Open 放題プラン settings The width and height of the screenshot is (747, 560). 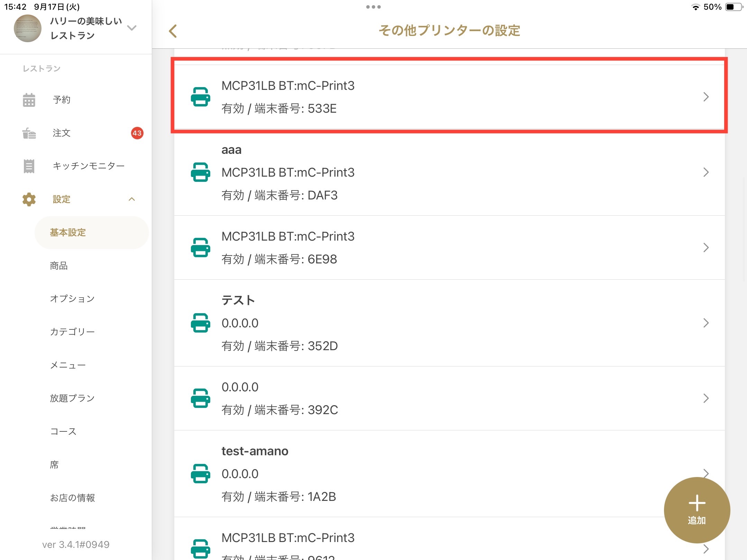coord(72,398)
